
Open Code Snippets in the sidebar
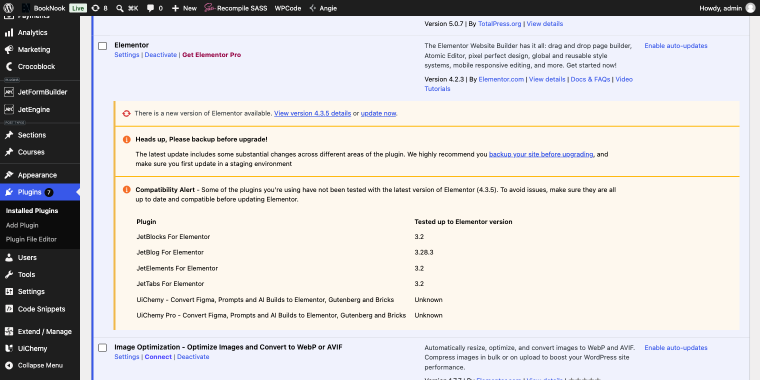(40, 309)
